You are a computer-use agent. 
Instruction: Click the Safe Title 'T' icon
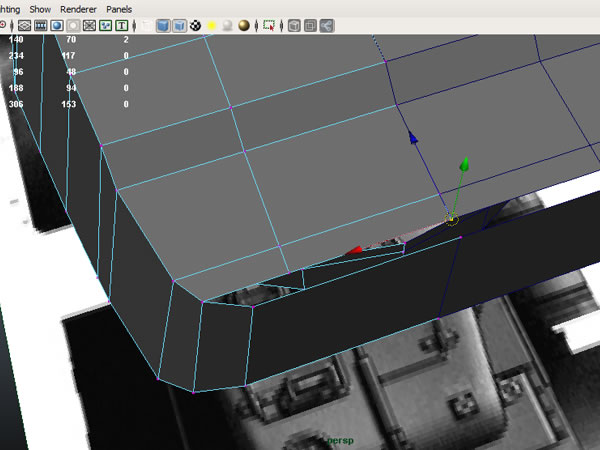(122, 24)
